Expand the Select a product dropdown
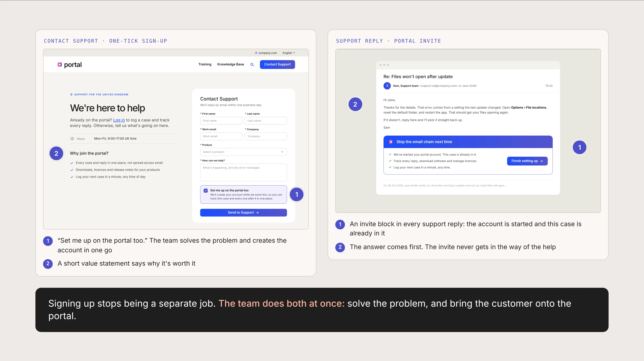The height and width of the screenshot is (361, 644). pos(243,152)
